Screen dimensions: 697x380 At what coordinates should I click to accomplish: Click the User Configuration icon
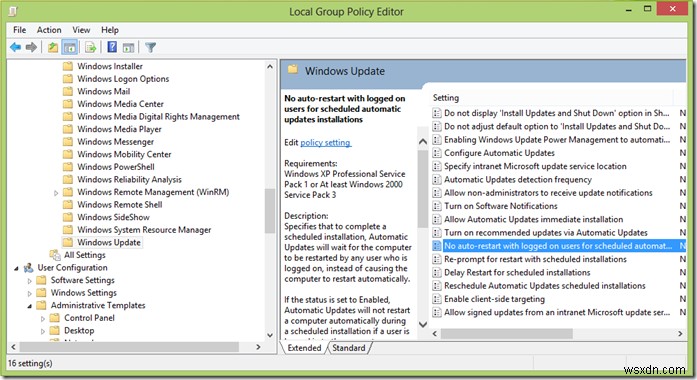(28, 268)
